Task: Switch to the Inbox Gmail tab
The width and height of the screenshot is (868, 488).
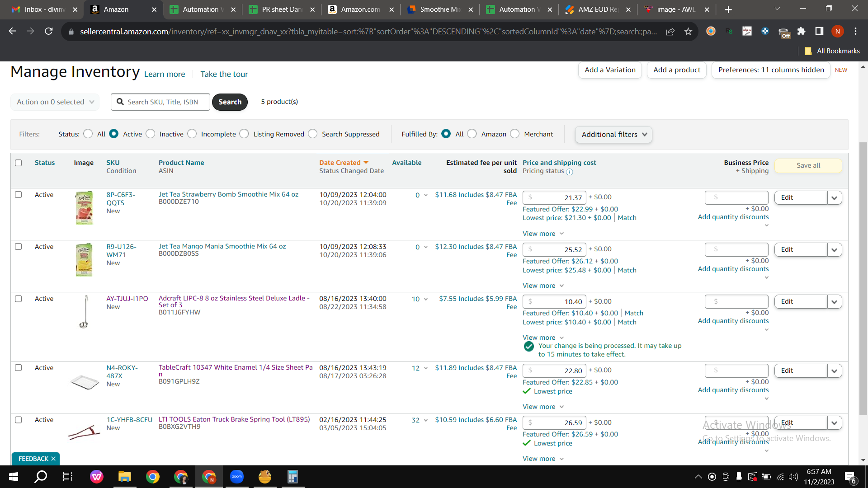Action: click(x=44, y=9)
